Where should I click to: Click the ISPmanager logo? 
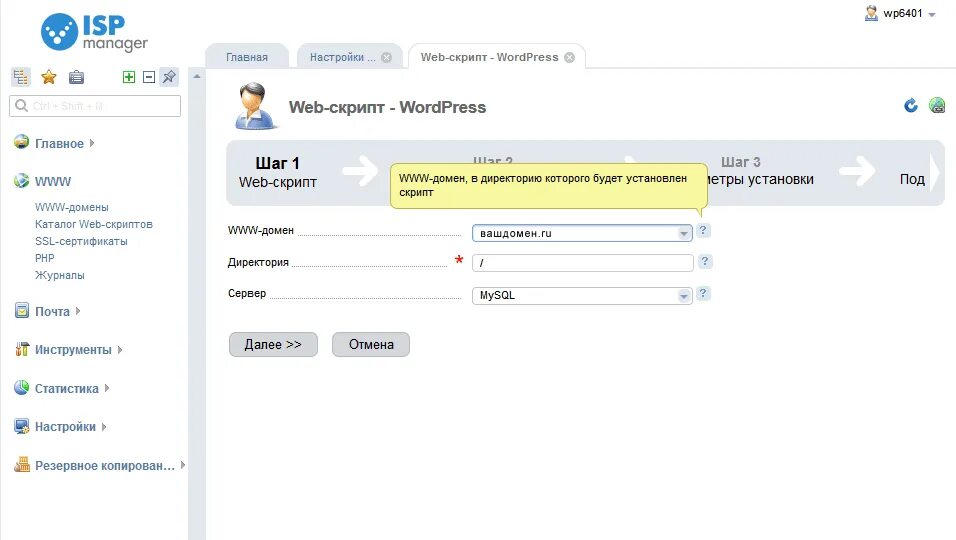tap(95, 32)
